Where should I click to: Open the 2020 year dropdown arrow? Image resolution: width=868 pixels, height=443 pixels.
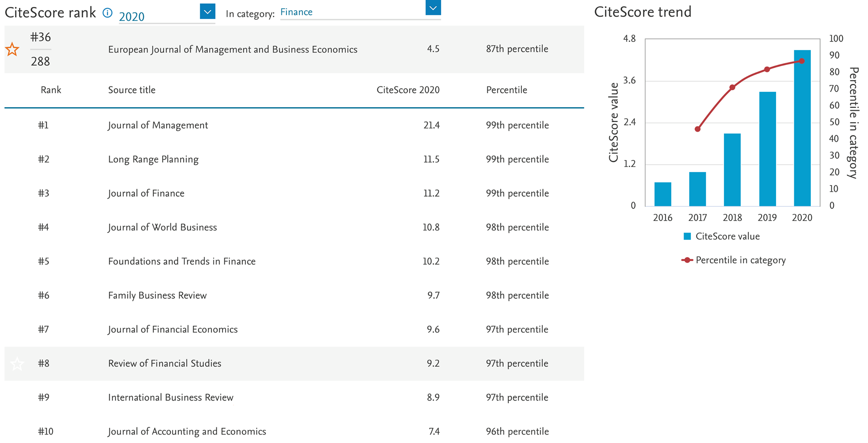point(207,11)
